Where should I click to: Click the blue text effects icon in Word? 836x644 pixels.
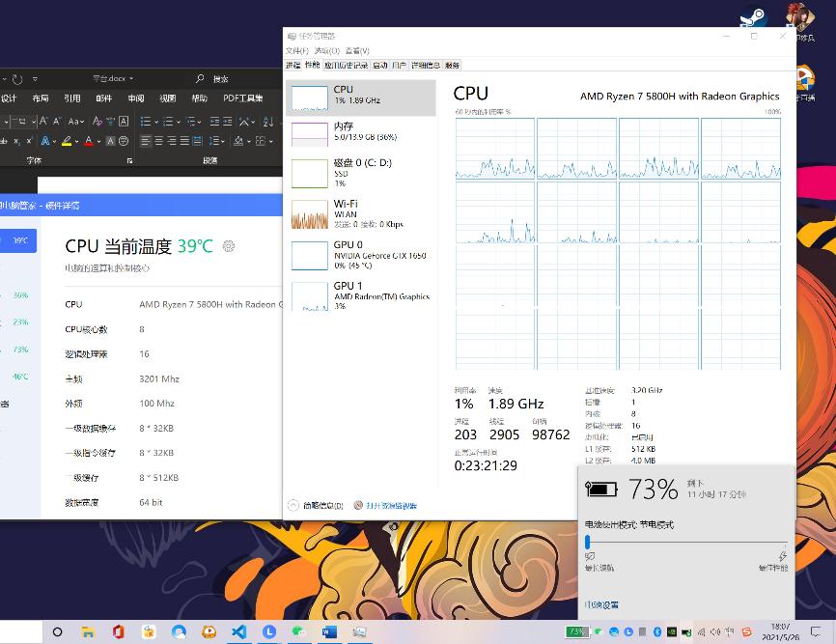coord(45,140)
